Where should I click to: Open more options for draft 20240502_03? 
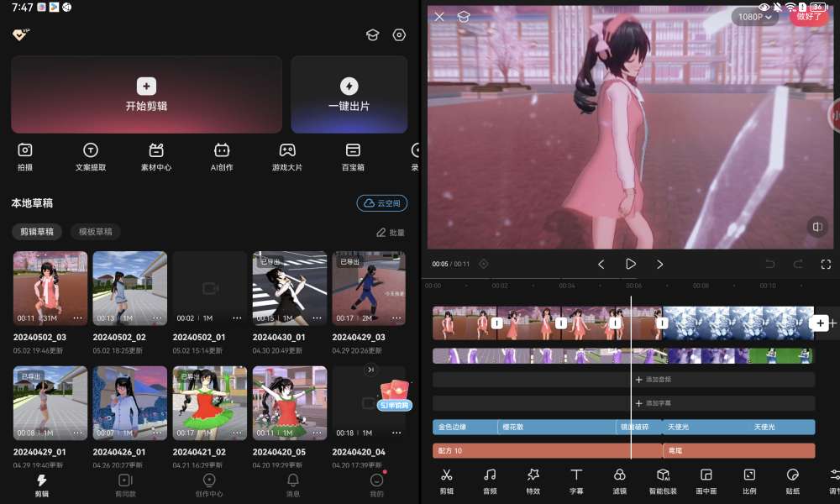point(77,318)
